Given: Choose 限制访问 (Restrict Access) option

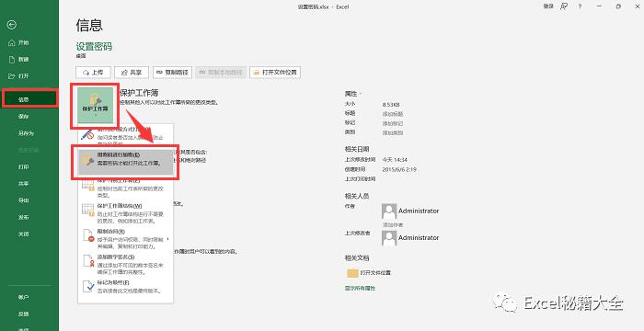Looking at the screenshot, I should (126, 239).
